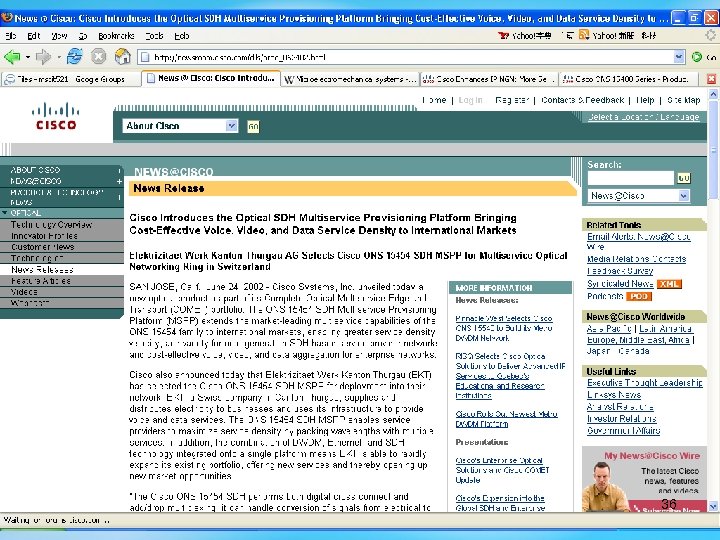Switch to the Google Groups tab

(71, 79)
